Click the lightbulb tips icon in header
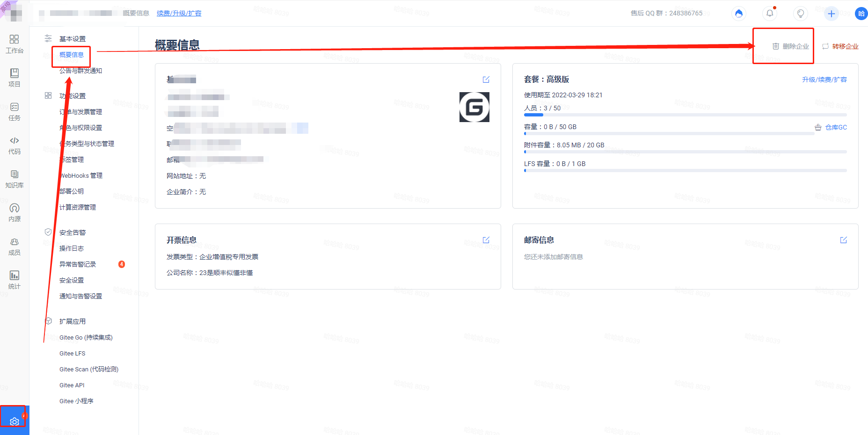This screenshot has width=868, height=435. tap(801, 13)
